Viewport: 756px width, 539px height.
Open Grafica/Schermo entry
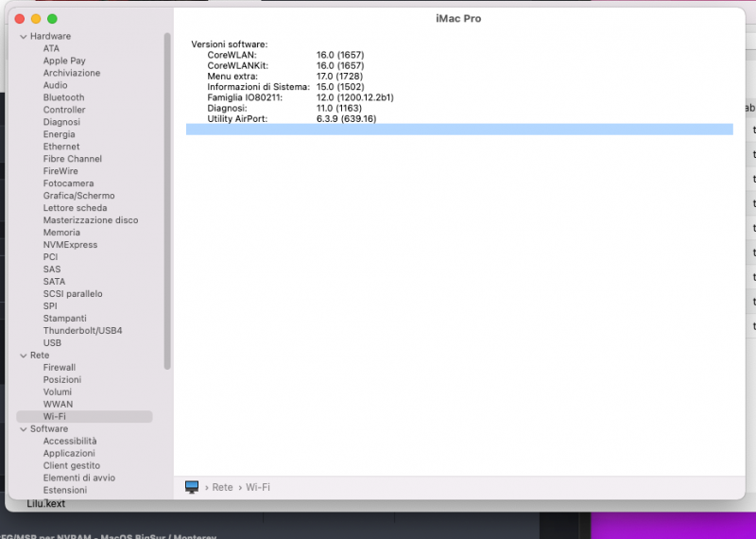point(79,196)
